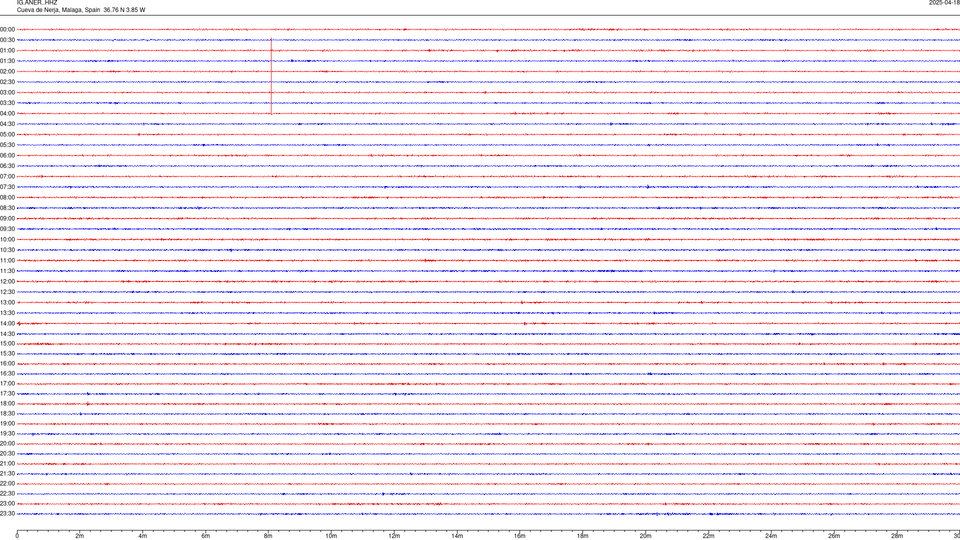
Task: Choose the 18:00 trace label
Action: (7, 403)
